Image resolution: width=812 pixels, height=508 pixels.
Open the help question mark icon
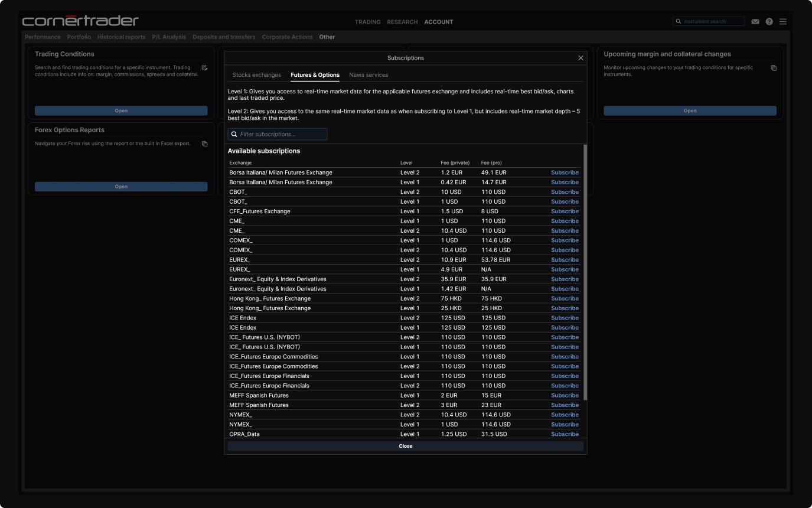pyautogui.click(x=769, y=22)
